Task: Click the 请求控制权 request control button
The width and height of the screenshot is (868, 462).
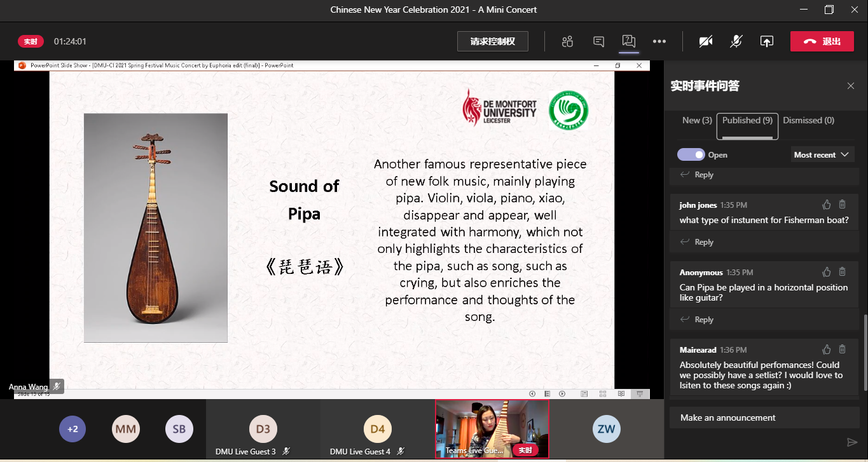Action: pos(493,41)
